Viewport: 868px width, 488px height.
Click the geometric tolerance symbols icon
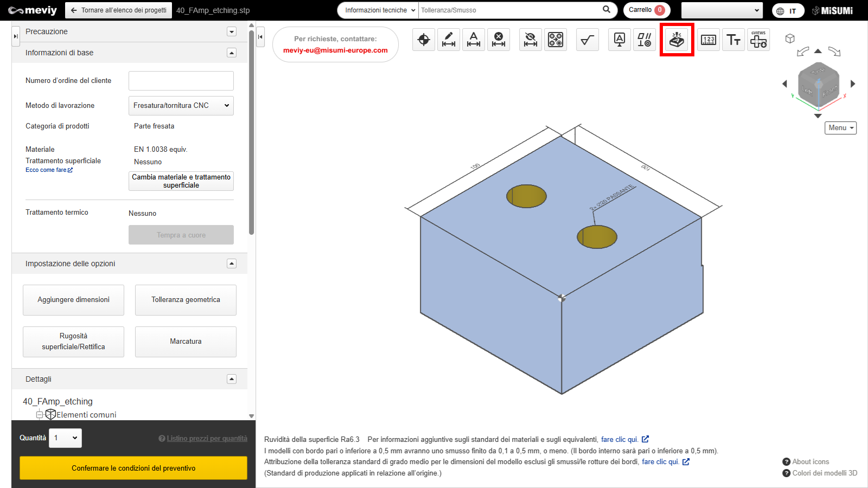[644, 40]
